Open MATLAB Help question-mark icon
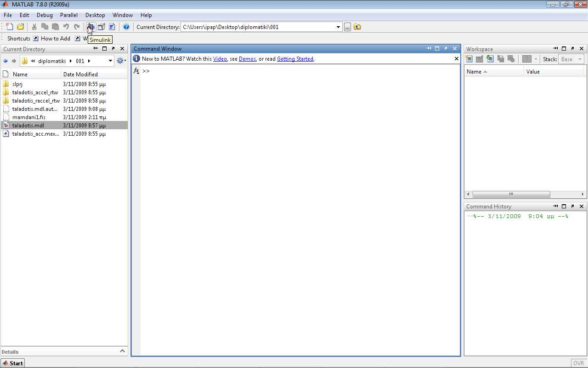The image size is (588, 368). [x=126, y=27]
